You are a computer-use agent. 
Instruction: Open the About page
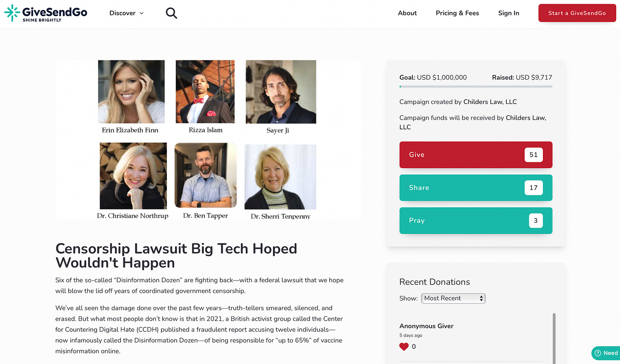tap(407, 13)
